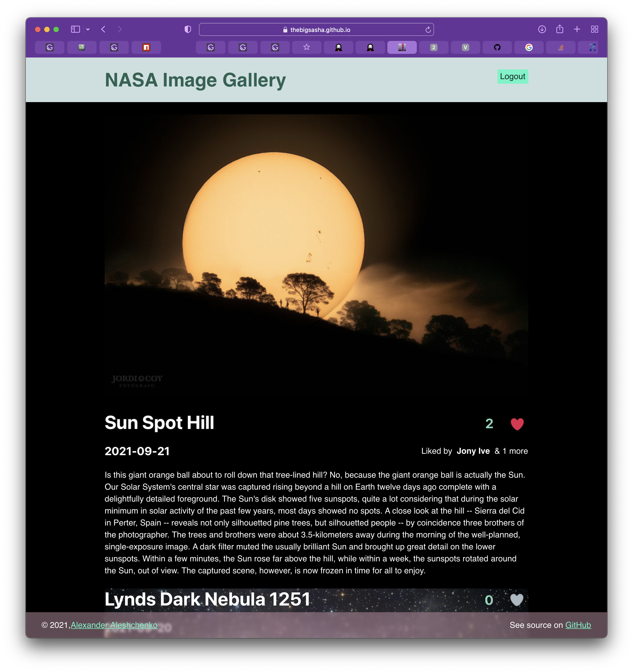Switch to the tab with V icon
Viewport: 633px width, 672px height.
(465, 47)
